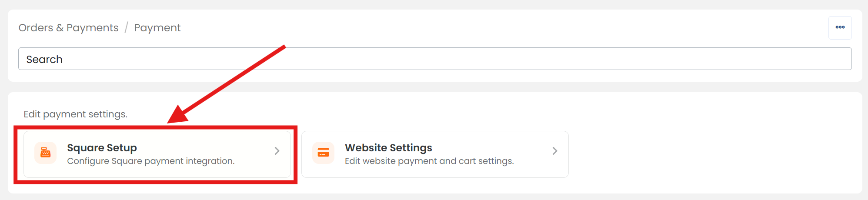868x200 pixels.
Task: Click the red highlight border around Square Setup
Action: 155,128
